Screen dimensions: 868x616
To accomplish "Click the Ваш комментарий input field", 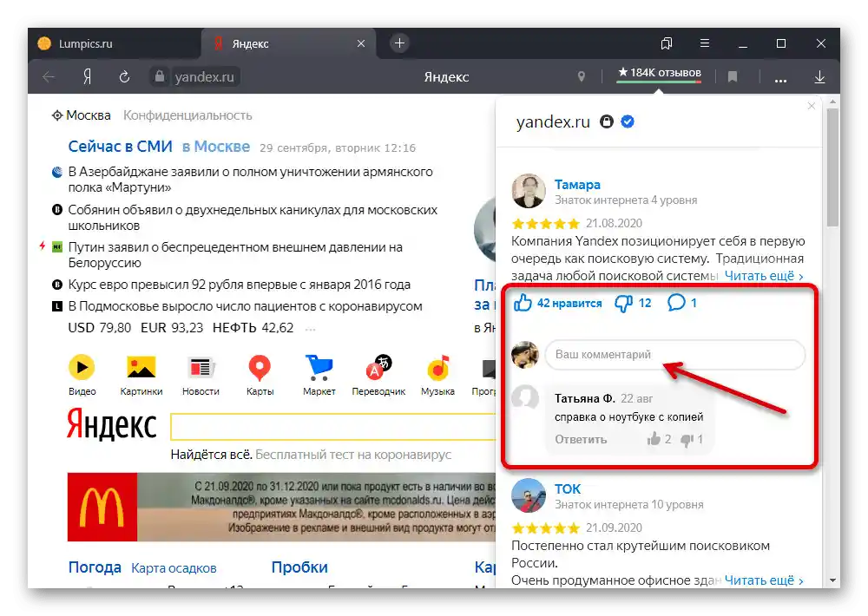I will 674,354.
